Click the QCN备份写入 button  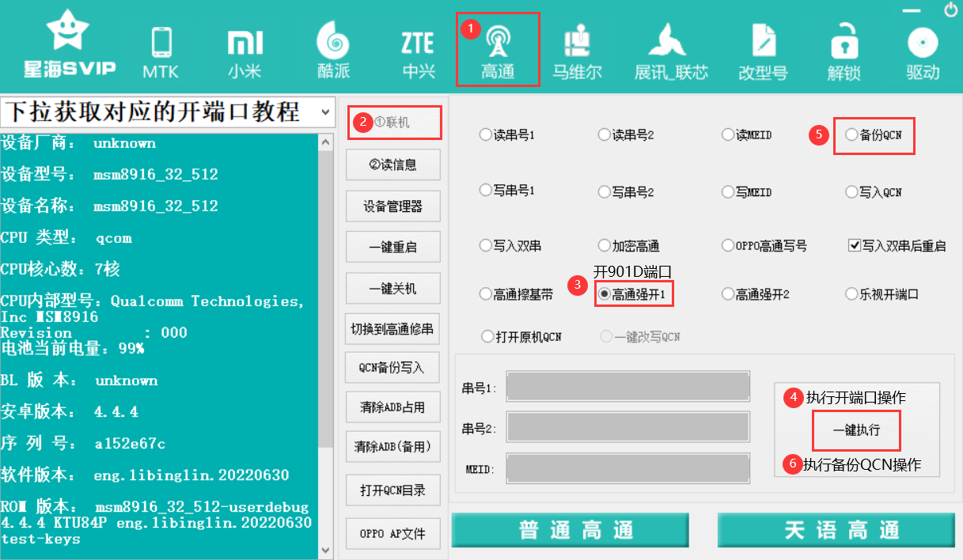(x=393, y=368)
